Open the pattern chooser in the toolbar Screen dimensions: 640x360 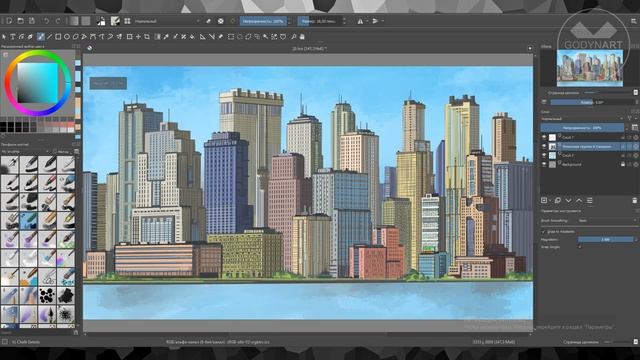click(x=86, y=21)
